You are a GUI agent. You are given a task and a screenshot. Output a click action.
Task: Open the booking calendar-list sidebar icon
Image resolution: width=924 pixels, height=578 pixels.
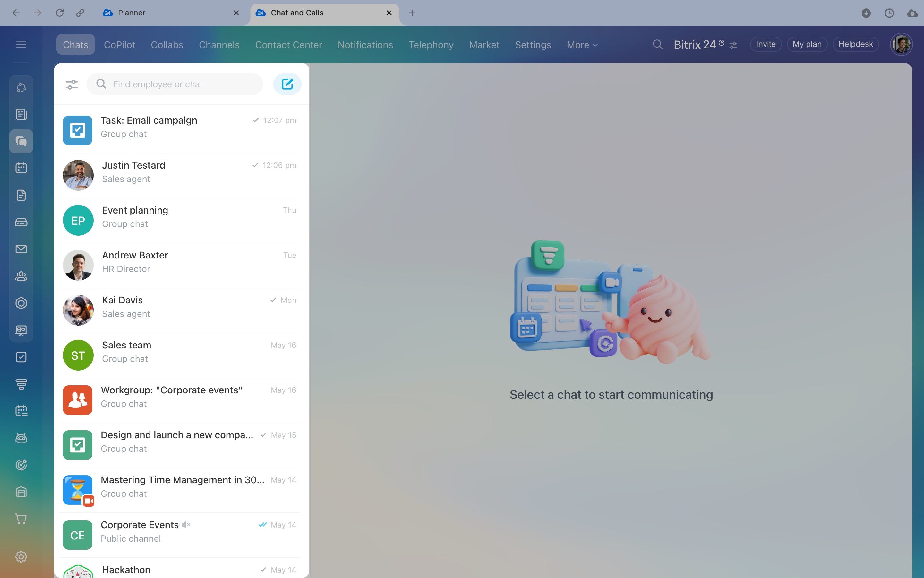pos(21,411)
